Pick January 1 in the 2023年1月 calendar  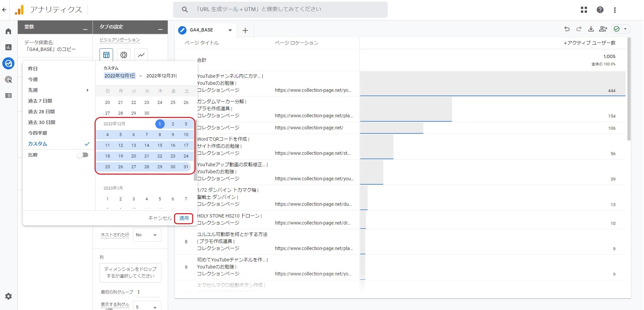(x=107, y=199)
